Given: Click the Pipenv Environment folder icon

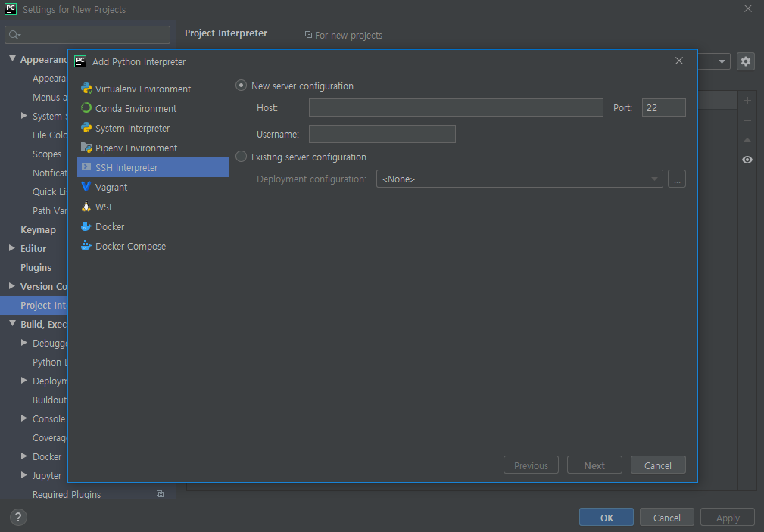Looking at the screenshot, I should tap(86, 147).
